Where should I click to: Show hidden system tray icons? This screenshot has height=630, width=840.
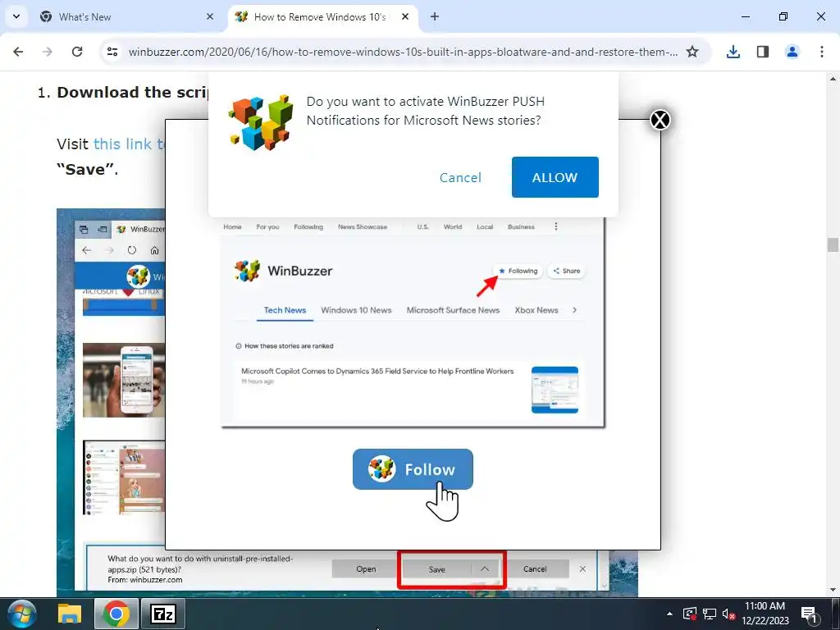669,614
